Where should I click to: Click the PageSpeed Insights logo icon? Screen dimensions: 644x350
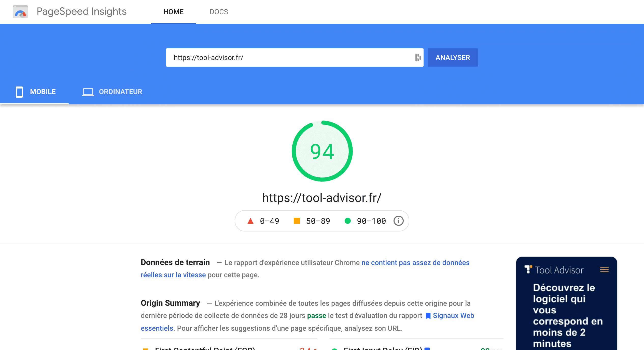pos(20,12)
